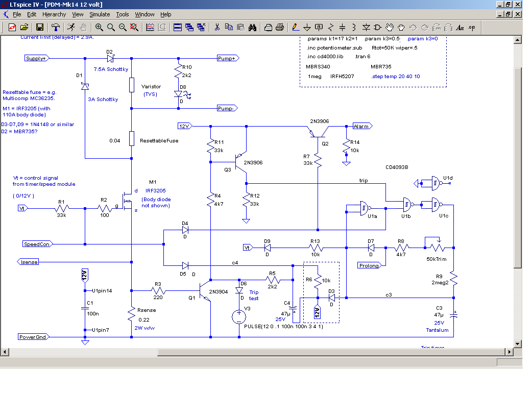Click the vertical scrollbar up arrow
The width and height of the screenshot is (532, 393).
click(517, 40)
